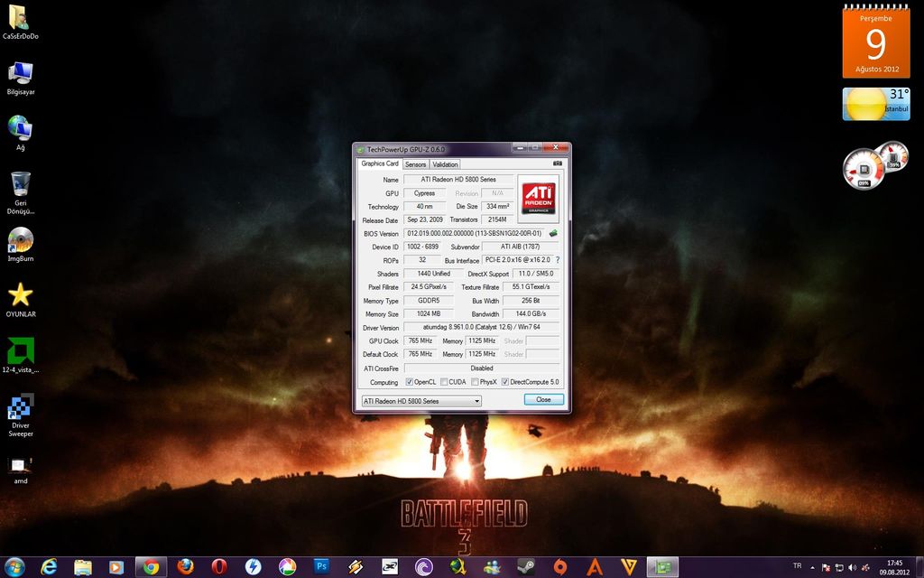The height and width of the screenshot is (578, 924).
Task: Select the 12-4_vista_ AMD installer icon
Action: coord(21,355)
